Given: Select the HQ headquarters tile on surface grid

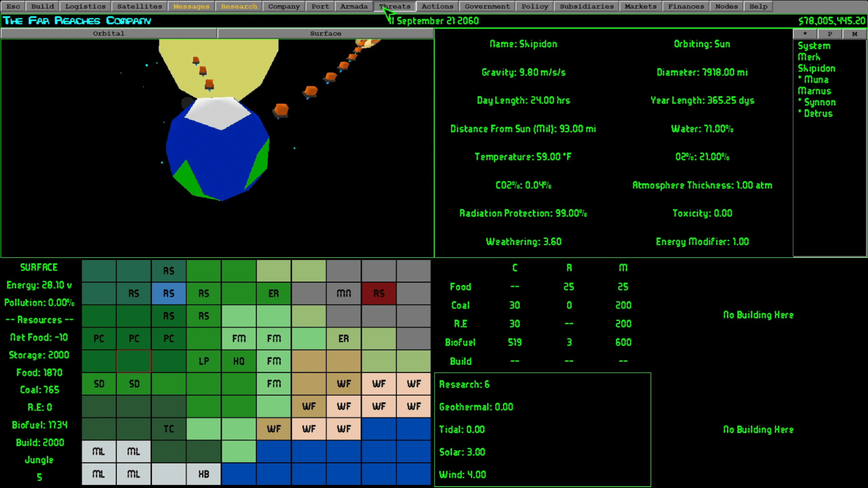Looking at the screenshot, I should click(x=238, y=361).
